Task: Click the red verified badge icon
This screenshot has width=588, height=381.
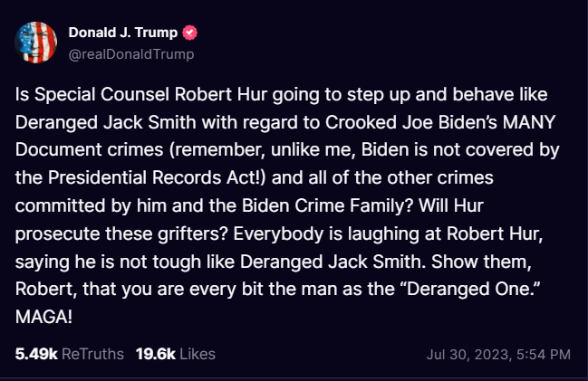Action: [x=191, y=33]
